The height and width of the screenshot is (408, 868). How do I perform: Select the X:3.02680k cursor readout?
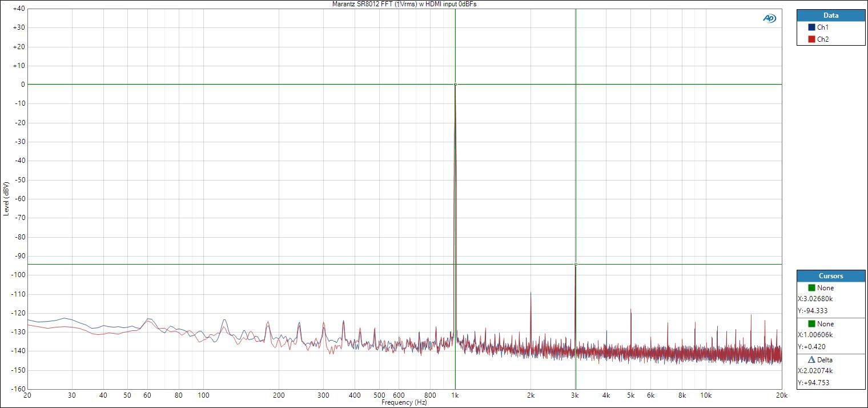815,299
